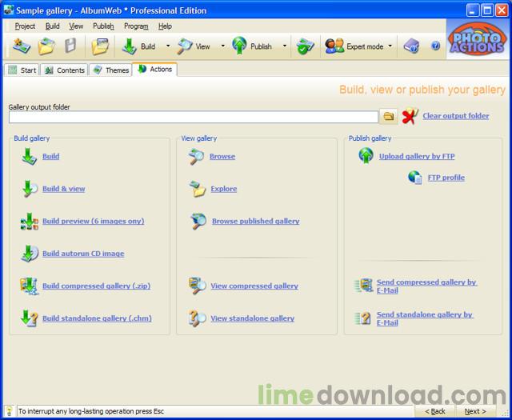Click the Send compressed gallery email icon
The width and height of the screenshot is (512, 420).
[x=363, y=286]
